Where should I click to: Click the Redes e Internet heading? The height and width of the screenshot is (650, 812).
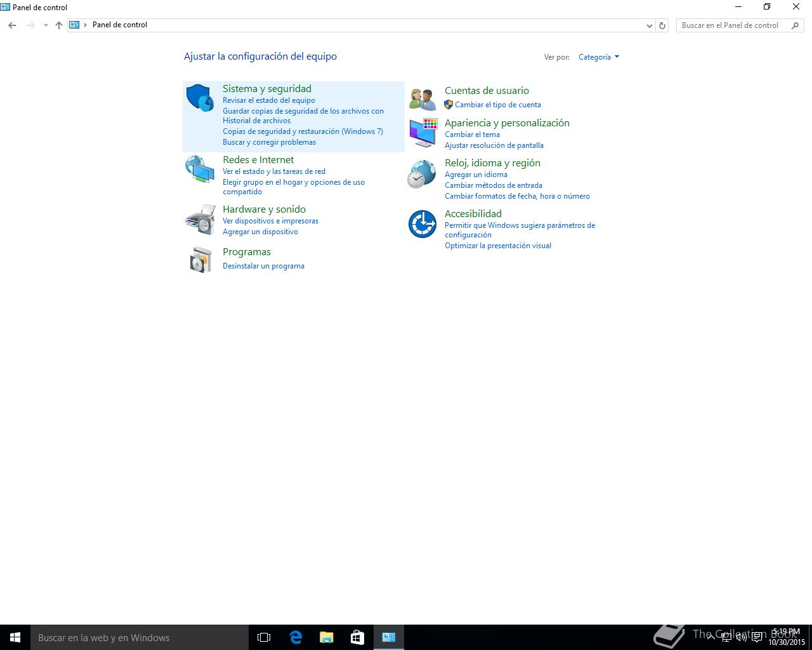258,160
